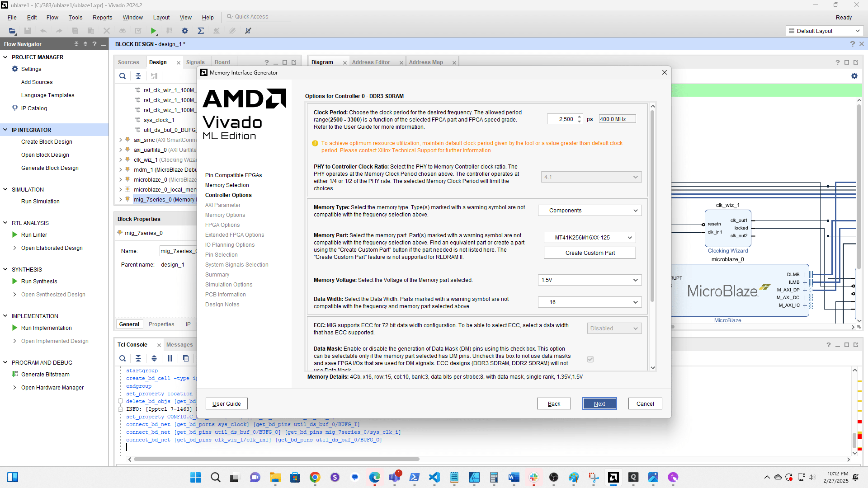The width and height of the screenshot is (868, 488).
Task: Expand microblaze_0 tree item
Action: [x=121, y=180]
